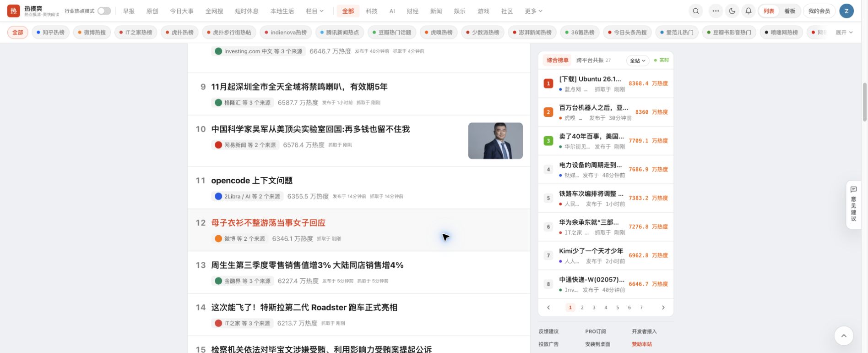Filter by 知乎热榜 source chip
868x353 pixels.
pos(51,33)
